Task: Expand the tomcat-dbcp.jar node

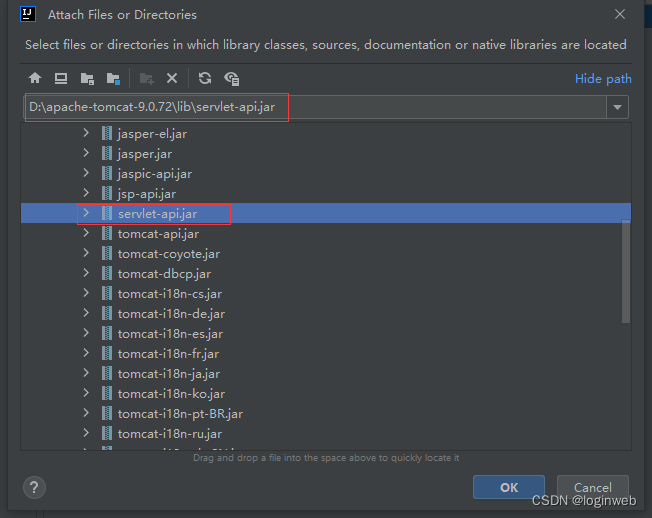Action: pyautogui.click(x=86, y=273)
